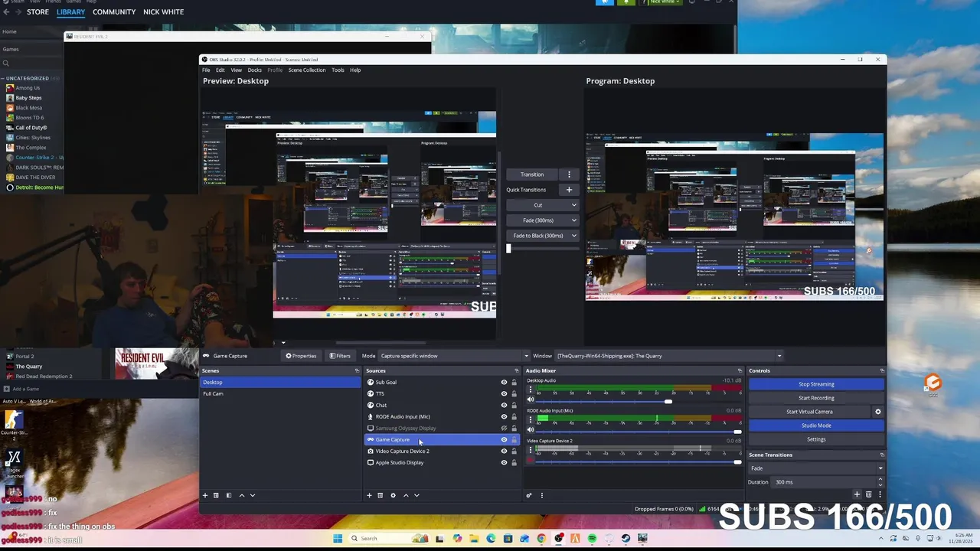Image resolution: width=980 pixels, height=551 pixels.
Task: Open RODE Audio Input options three-dot menu
Action: tap(531, 419)
